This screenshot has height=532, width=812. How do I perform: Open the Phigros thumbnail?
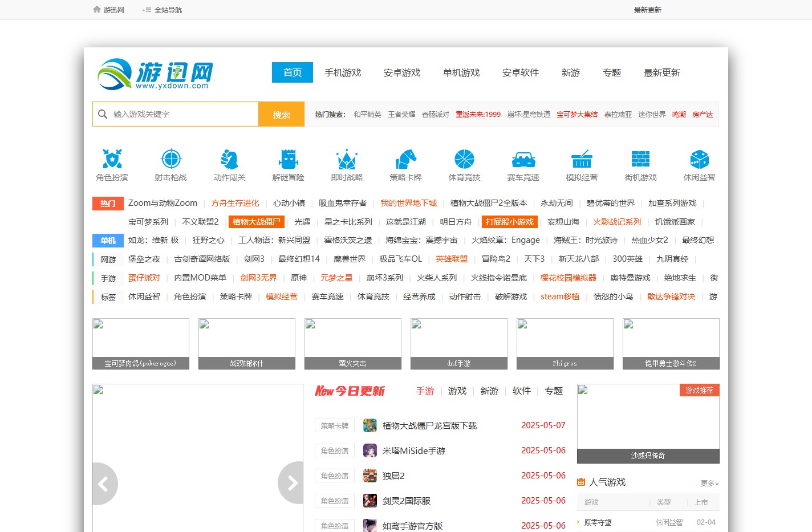pos(565,344)
